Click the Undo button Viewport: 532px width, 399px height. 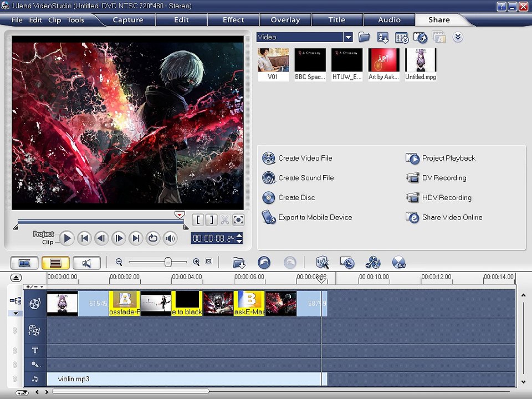point(264,262)
